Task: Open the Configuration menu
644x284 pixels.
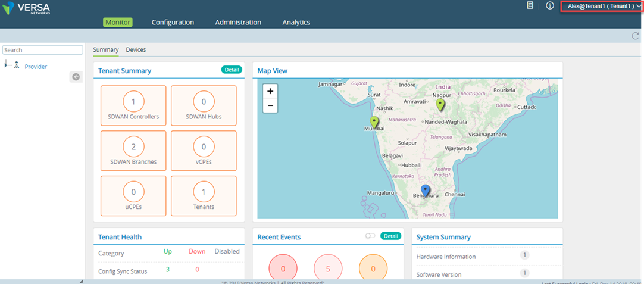Action: pyautogui.click(x=173, y=23)
